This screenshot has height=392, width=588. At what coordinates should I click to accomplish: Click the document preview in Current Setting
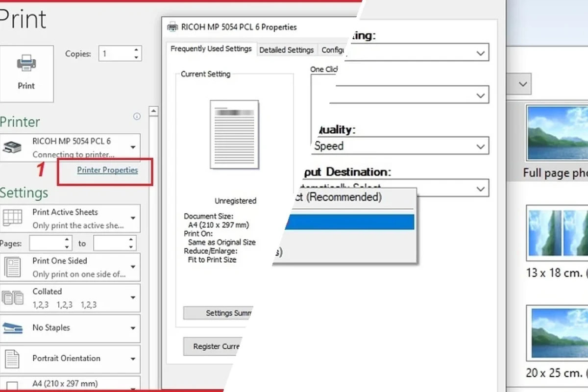pyautogui.click(x=234, y=135)
